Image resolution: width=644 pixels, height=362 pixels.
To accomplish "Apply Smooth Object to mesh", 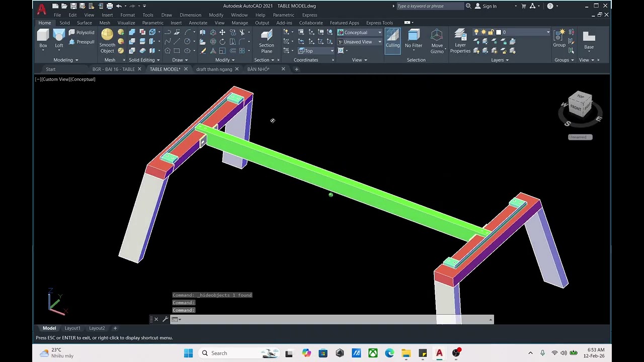I will (107, 41).
